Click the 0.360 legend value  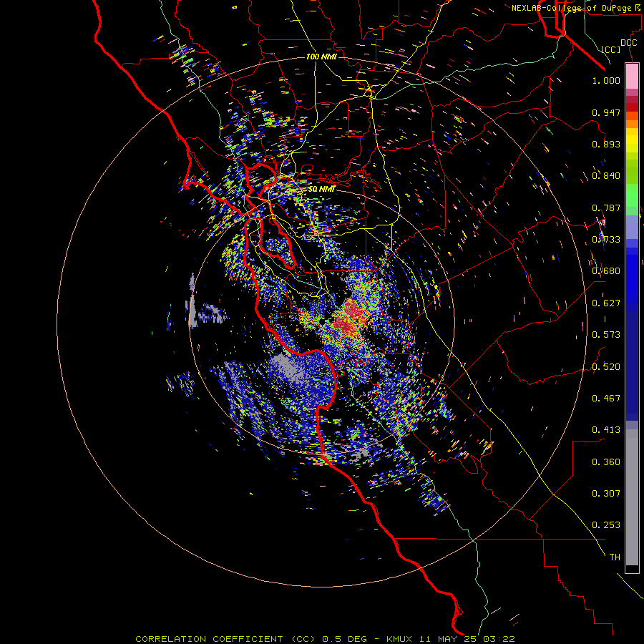pyautogui.click(x=606, y=462)
